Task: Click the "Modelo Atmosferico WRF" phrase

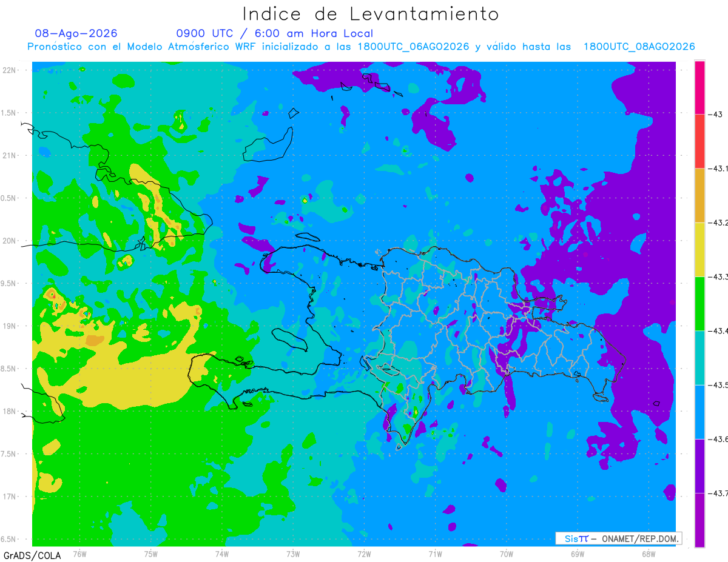Action: [192, 47]
